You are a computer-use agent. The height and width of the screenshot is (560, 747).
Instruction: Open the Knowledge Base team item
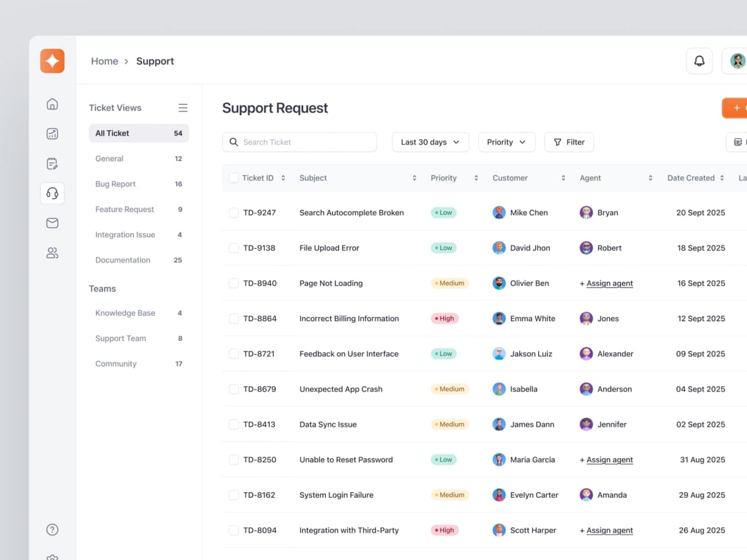pos(139,313)
